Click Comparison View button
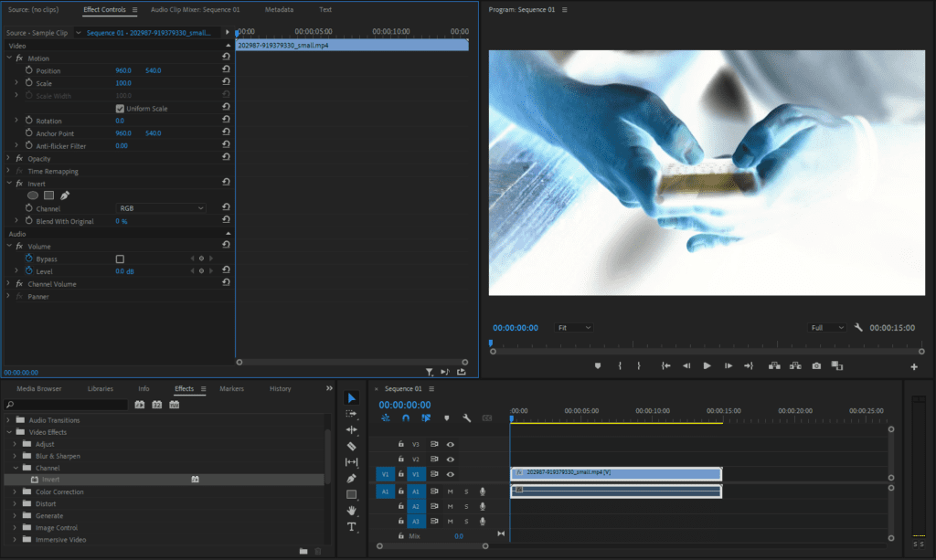The width and height of the screenshot is (936, 560). coord(837,365)
